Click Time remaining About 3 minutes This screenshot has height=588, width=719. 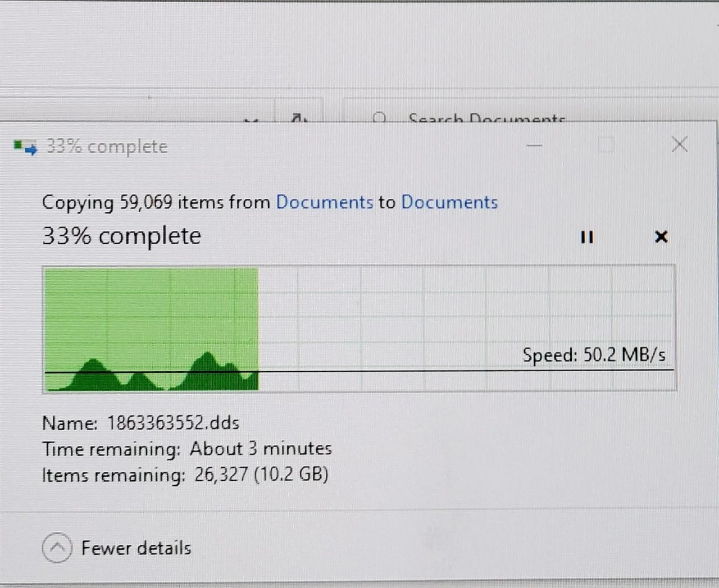tap(187, 449)
